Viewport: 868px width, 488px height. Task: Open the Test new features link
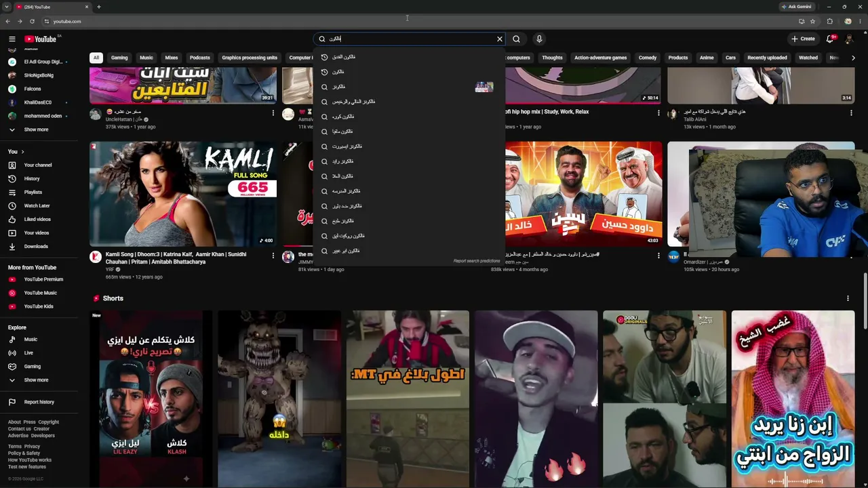(x=27, y=467)
